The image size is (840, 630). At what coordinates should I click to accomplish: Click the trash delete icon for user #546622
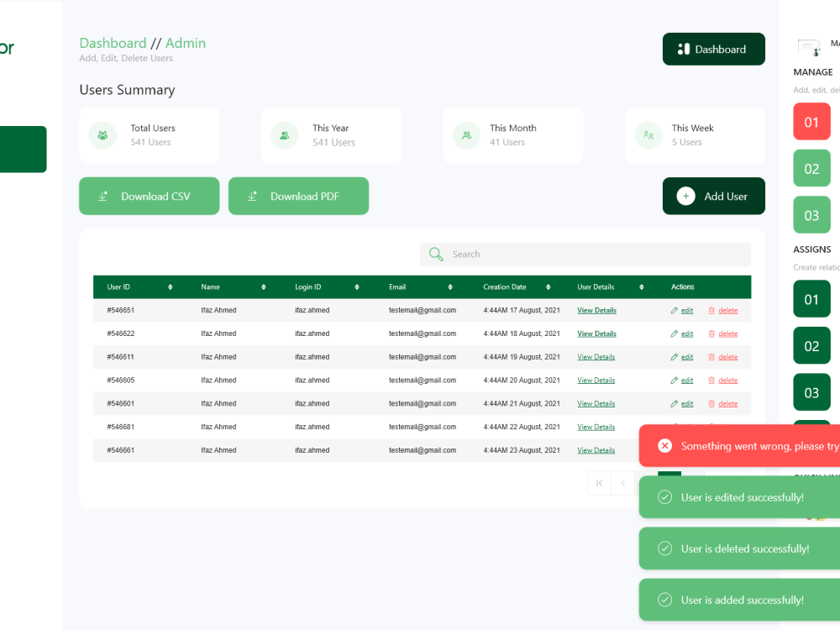(710, 333)
